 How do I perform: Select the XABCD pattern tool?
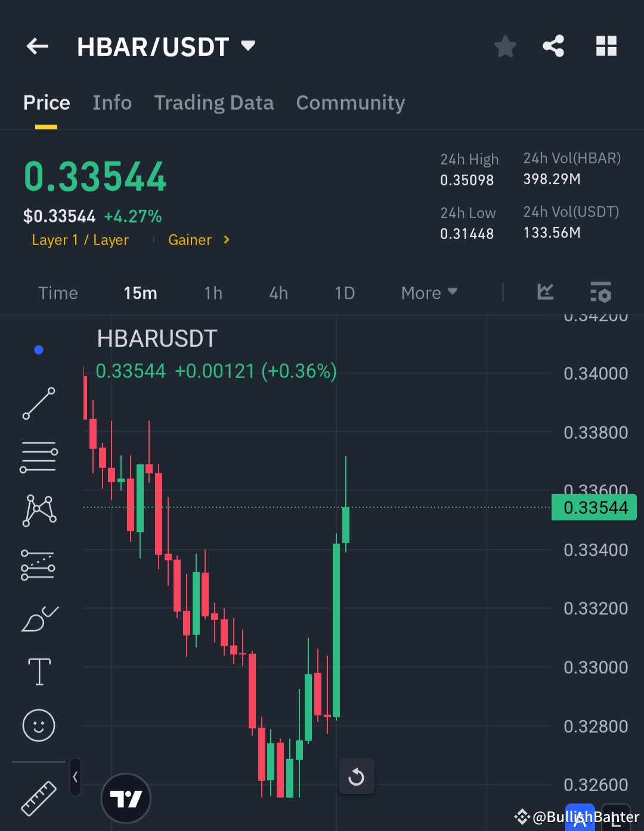click(x=39, y=510)
